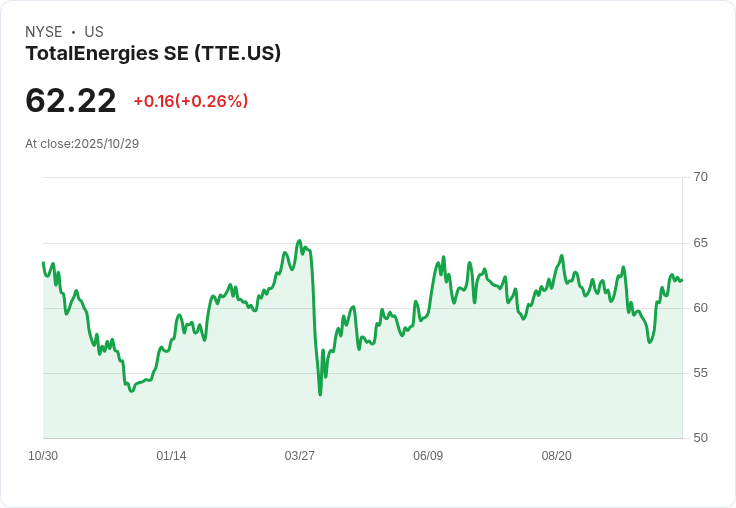Click the 62.22 current price
736x508 pixels.
click(71, 101)
